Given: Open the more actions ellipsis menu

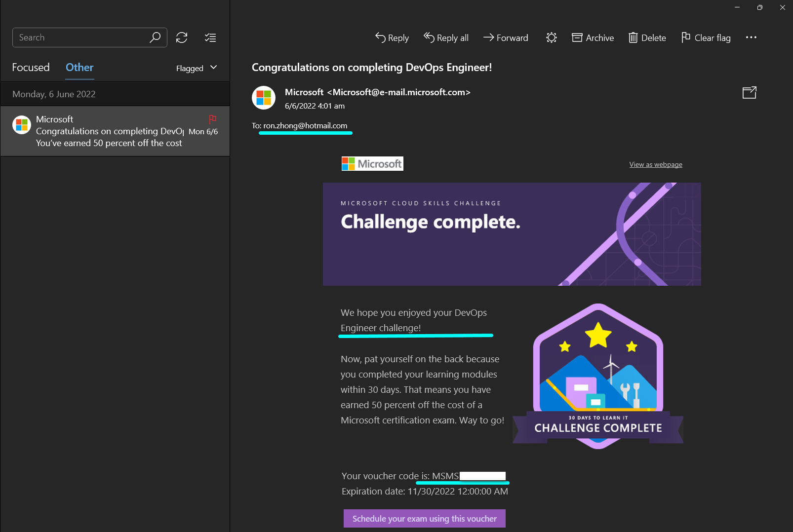Looking at the screenshot, I should point(751,38).
